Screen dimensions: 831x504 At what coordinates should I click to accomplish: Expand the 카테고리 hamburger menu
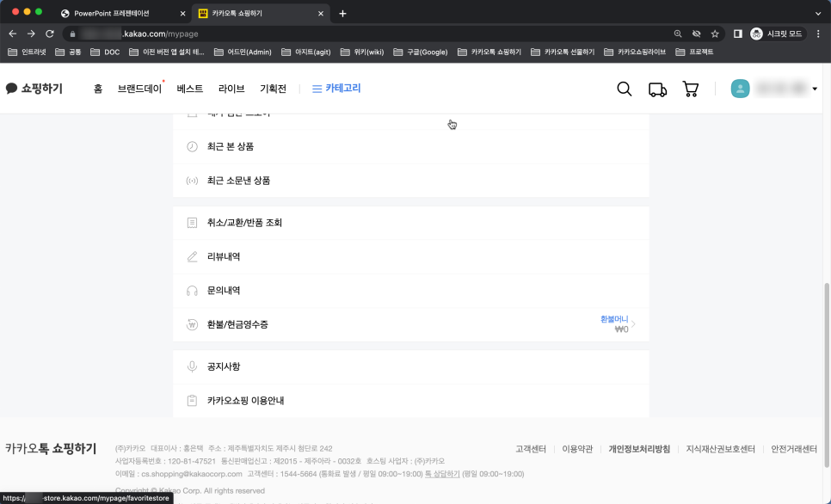[x=336, y=89]
